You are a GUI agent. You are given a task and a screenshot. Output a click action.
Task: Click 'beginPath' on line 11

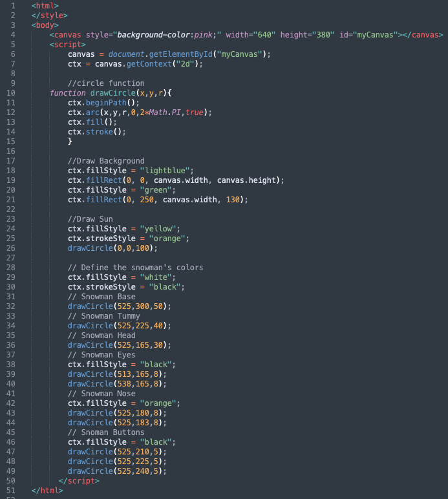tap(106, 103)
